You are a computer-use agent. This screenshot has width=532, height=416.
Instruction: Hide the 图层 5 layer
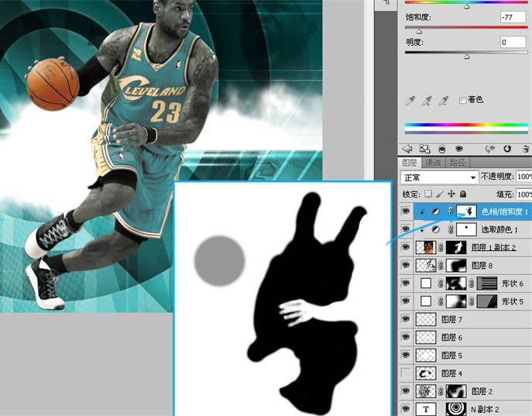coord(406,356)
